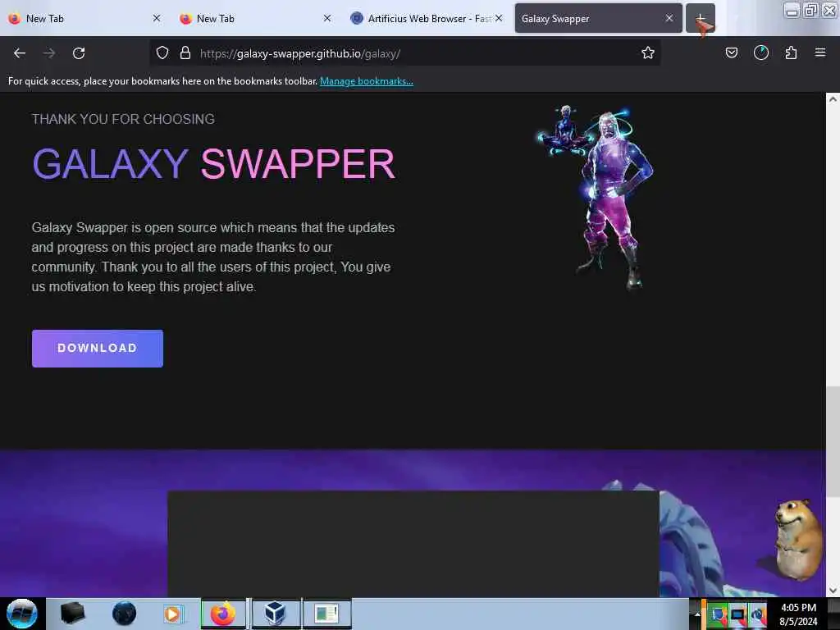Switch to the second New Tab
This screenshot has width=840, height=630.
pos(252,18)
